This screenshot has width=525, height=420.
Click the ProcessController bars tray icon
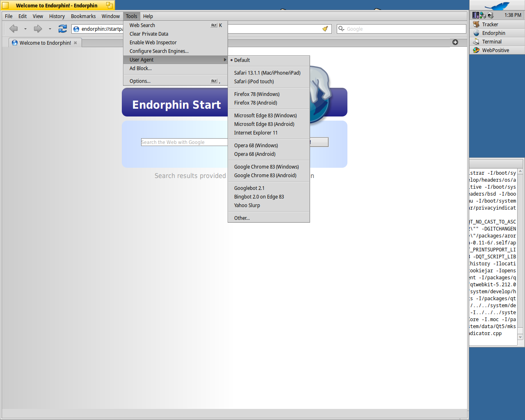click(475, 15)
